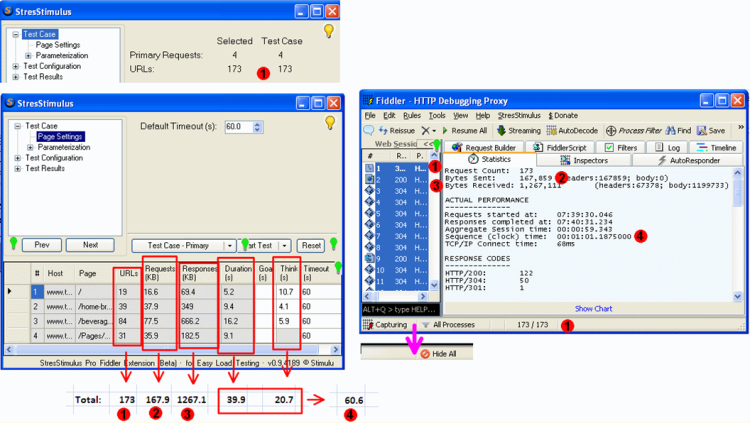
Task: Click the Start Test button
Action: [258, 245]
